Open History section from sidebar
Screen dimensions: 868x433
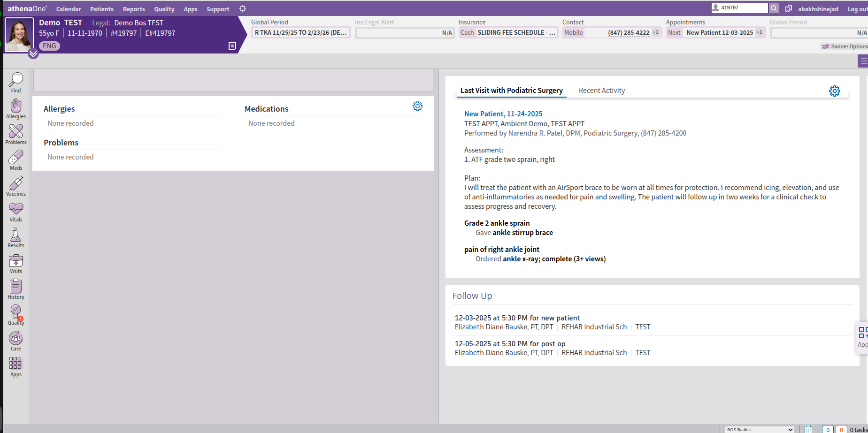point(16,289)
